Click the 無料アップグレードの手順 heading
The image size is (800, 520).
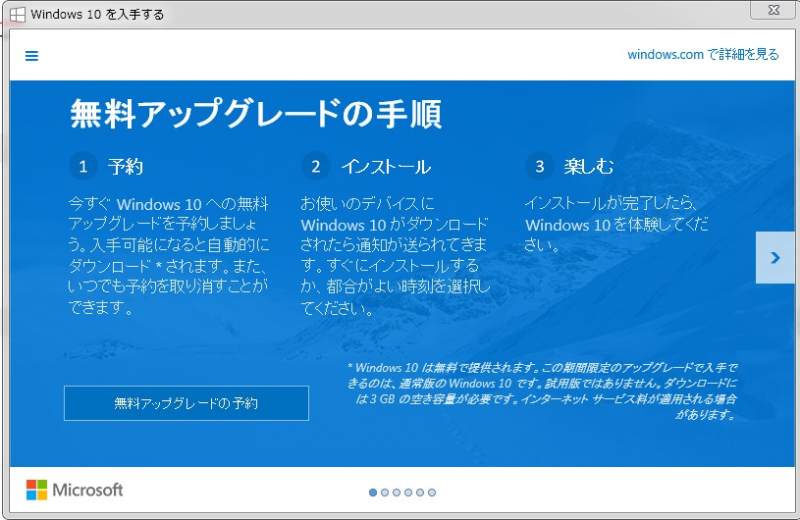255,114
